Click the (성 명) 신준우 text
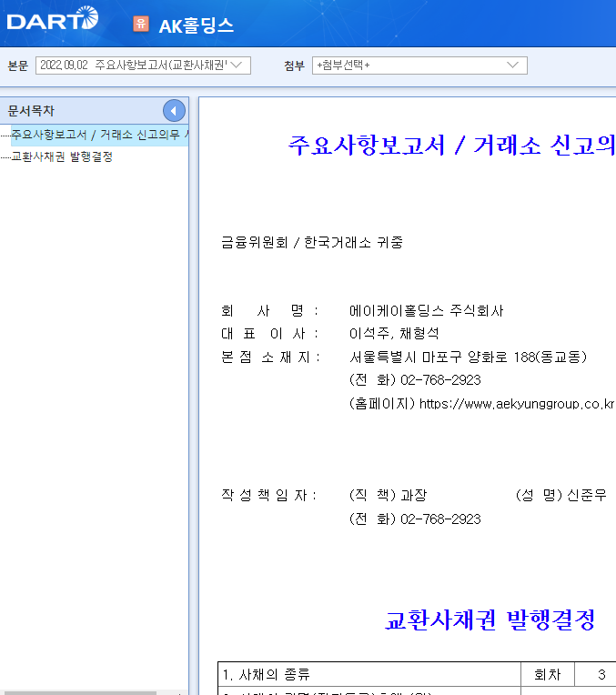This screenshot has height=695, width=616. (x=561, y=495)
